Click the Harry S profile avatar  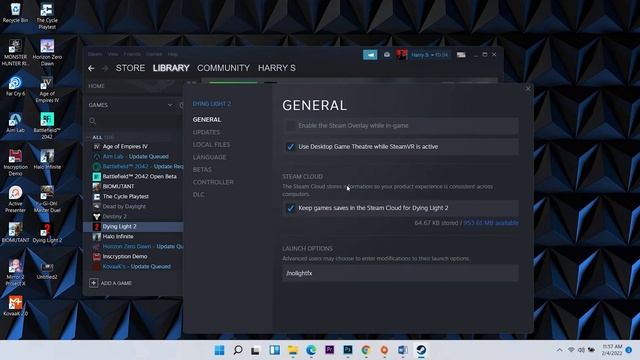[x=402, y=55]
